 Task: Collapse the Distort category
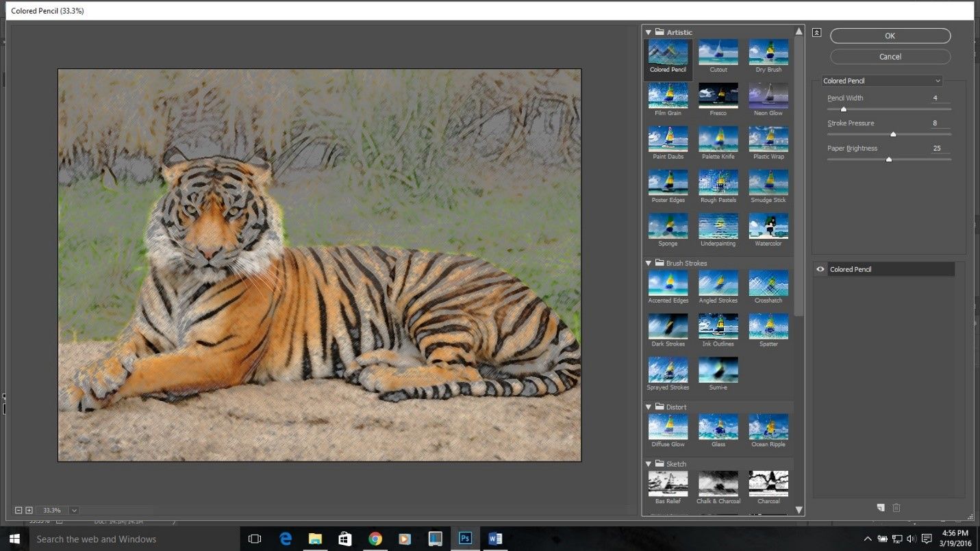tap(648, 407)
